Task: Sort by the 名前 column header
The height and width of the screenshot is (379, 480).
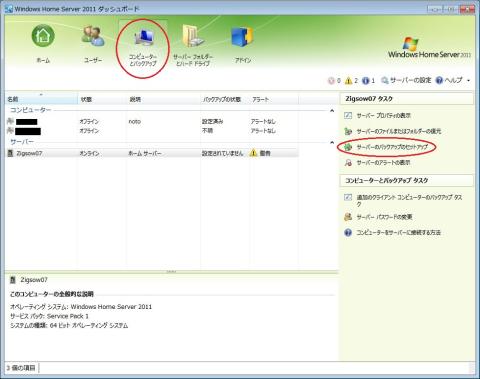Action: pyautogui.click(x=41, y=99)
